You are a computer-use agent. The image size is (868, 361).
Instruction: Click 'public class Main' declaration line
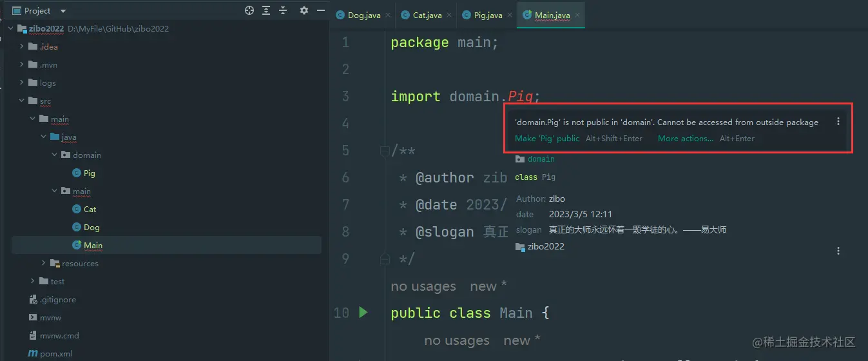[470, 313]
